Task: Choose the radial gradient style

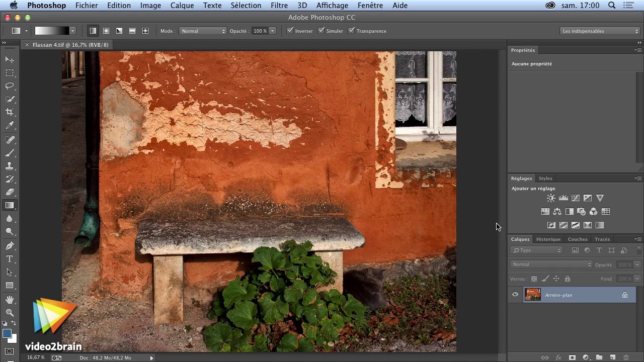Action: coord(106,31)
